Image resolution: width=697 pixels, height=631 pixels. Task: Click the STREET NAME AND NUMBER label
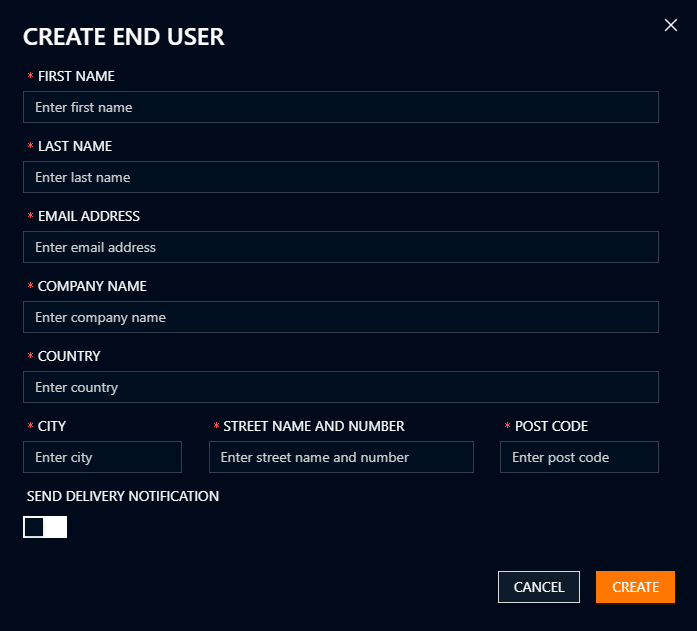click(314, 426)
